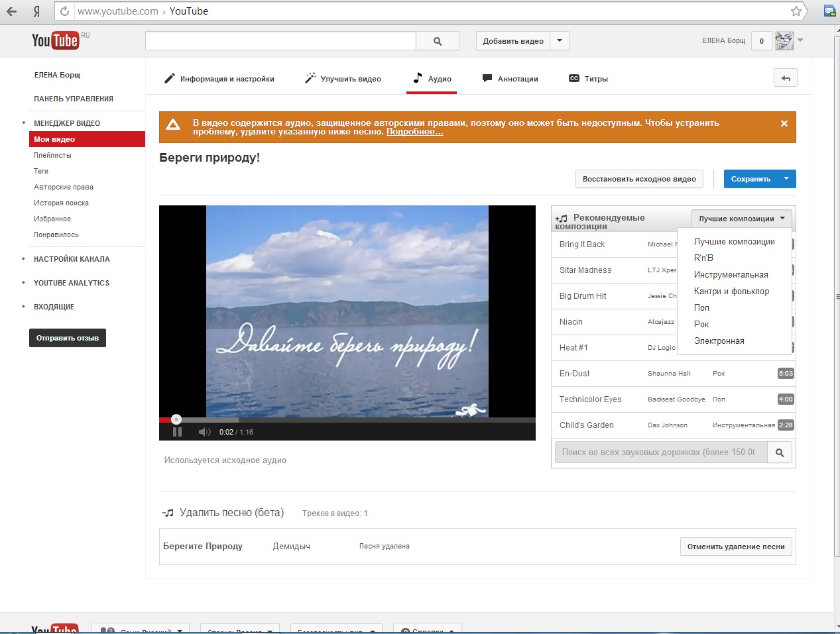Image resolution: width=840 pixels, height=634 pixels.
Task: Click the notifications counter '0'
Action: [762, 41]
